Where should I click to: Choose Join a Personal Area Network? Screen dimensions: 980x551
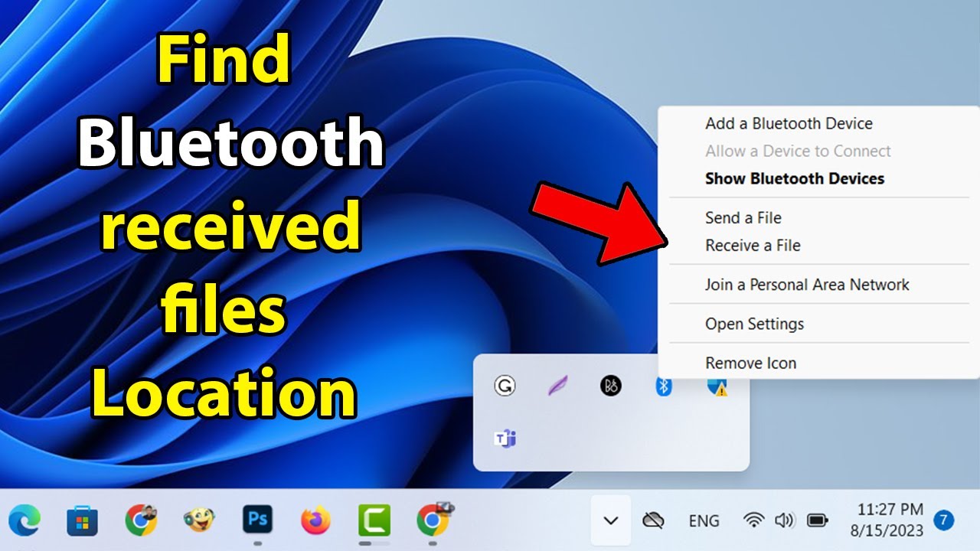[807, 284]
